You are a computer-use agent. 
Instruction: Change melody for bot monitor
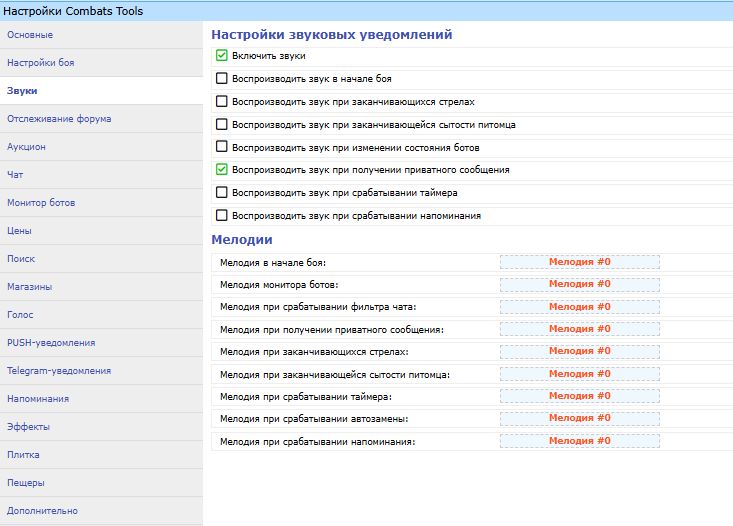pos(579,284)
